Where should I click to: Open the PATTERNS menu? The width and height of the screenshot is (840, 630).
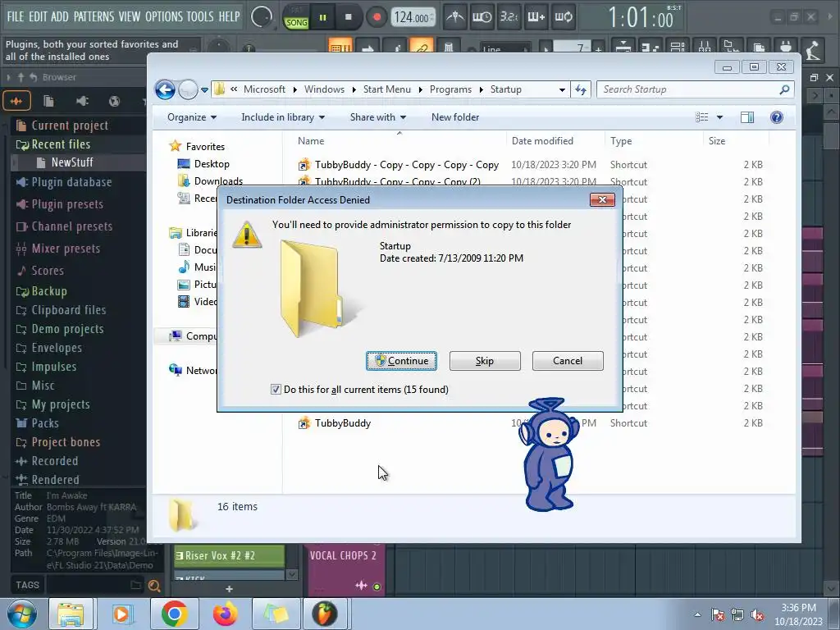point(94,16)
